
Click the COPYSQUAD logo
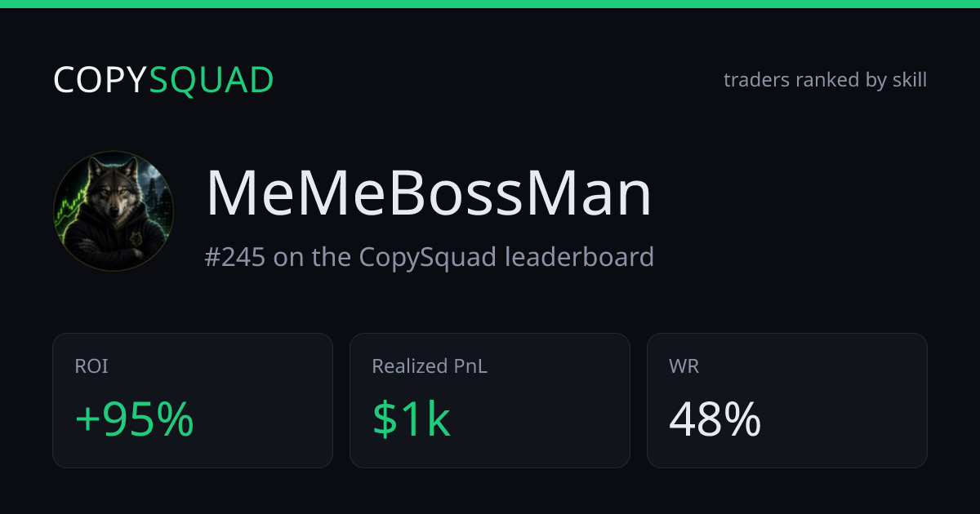(x=163, y=80)
